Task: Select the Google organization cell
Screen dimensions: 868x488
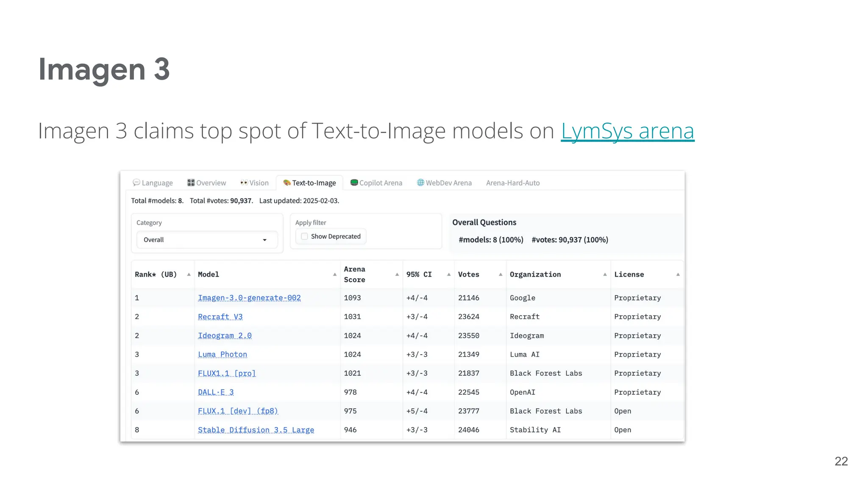Action: 523,298
